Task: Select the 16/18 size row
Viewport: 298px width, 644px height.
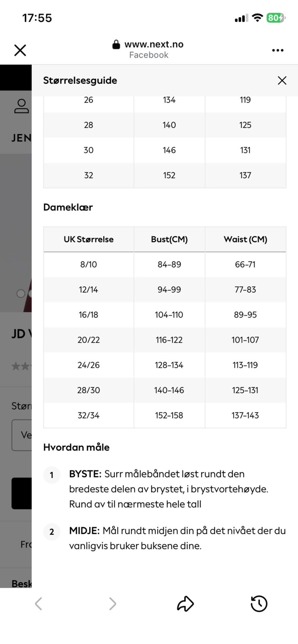Action: [x=165, y=315]
